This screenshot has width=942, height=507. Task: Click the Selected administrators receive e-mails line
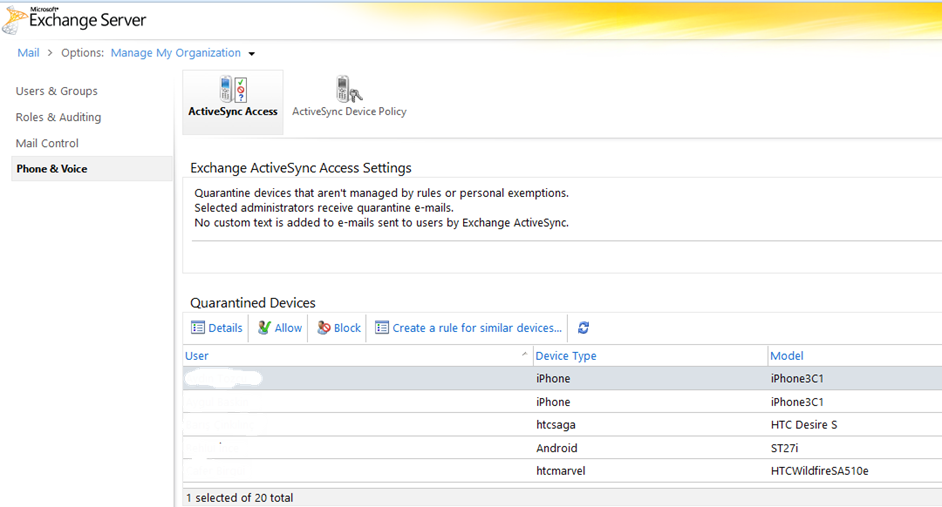point(324,208)
